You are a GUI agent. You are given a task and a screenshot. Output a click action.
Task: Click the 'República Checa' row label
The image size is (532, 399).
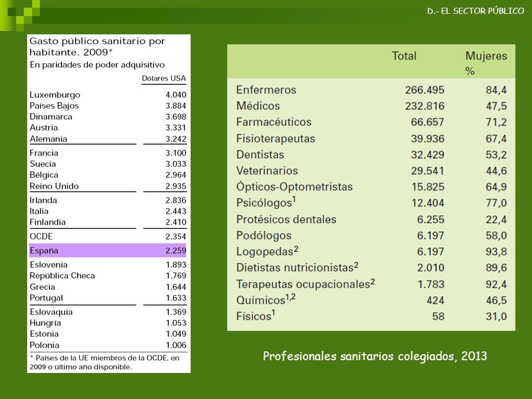[63, 275]
